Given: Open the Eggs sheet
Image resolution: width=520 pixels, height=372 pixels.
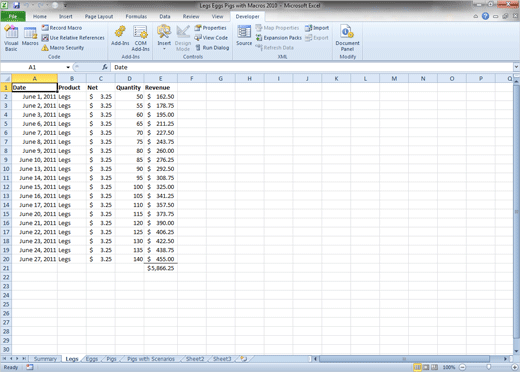Looking at the screenshot, I should click(x=92, y=359).
